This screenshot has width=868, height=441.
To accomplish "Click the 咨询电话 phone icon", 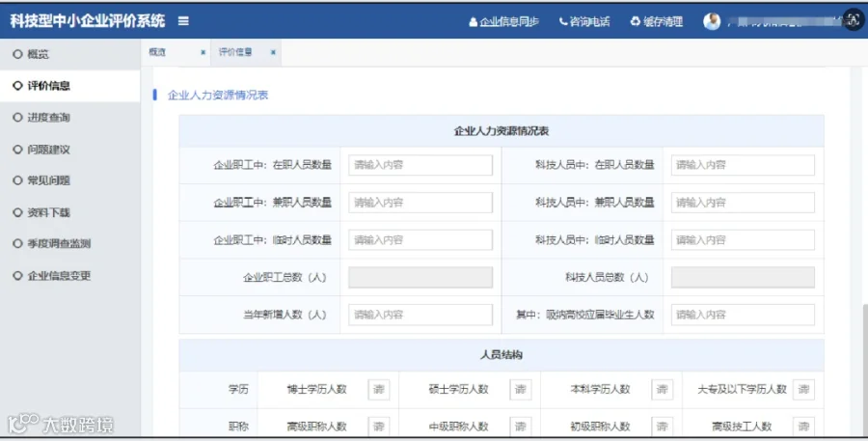I will click(x=563, y=21).
